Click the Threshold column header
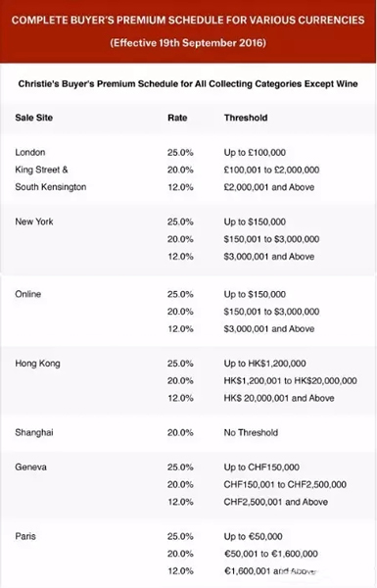This screenshot has width=377, height=588. point(246,118)
